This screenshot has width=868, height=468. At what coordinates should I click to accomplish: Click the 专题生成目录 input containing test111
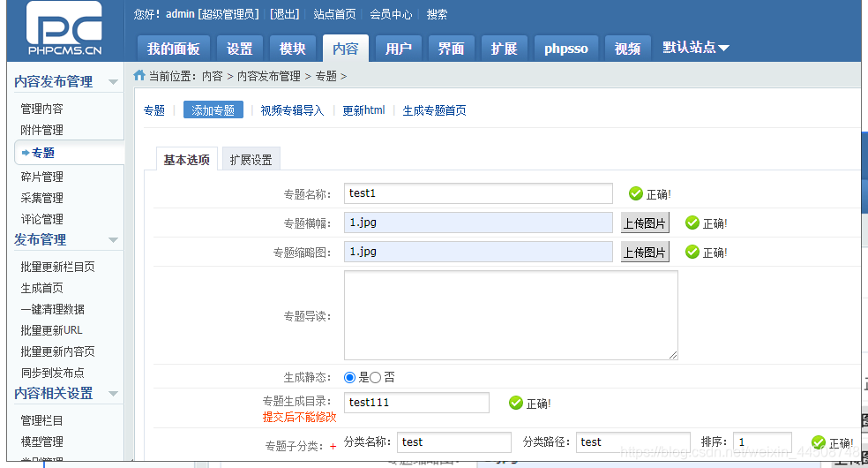coord(416,403)
